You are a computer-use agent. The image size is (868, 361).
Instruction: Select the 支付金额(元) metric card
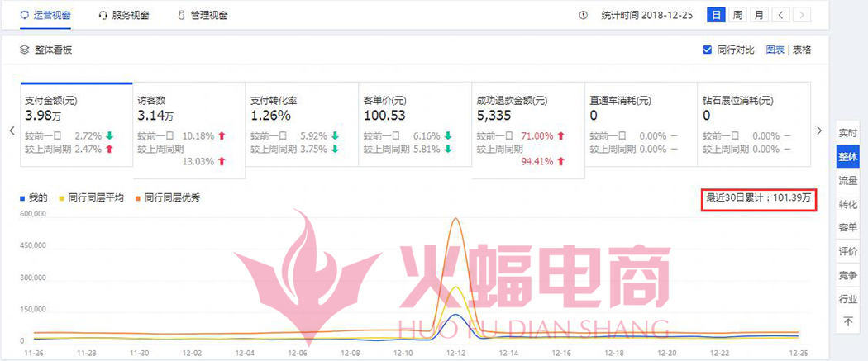tap(76, 125)
